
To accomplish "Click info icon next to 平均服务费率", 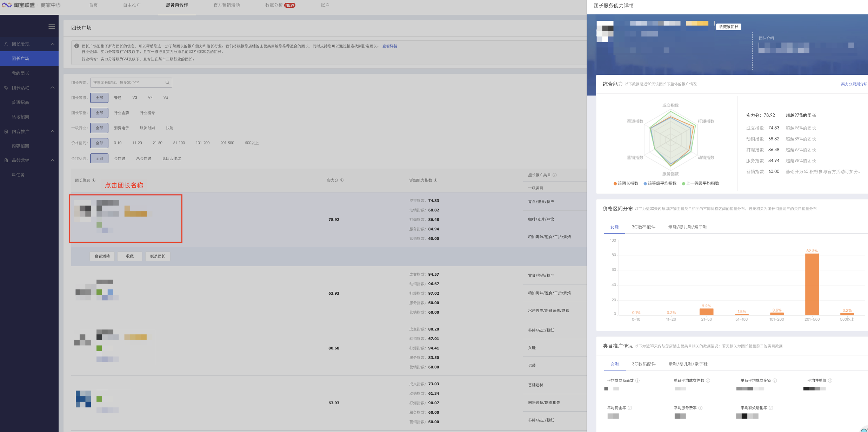I will pyautogui.click(x=700, y=408).
